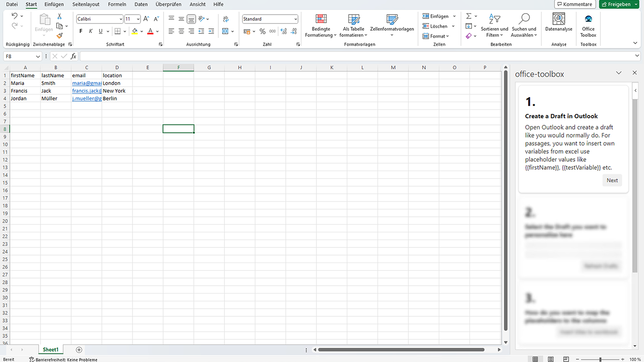644x362 pixels.
Task: Open the francis.jack@ email link
Action: tap(87, 90)
